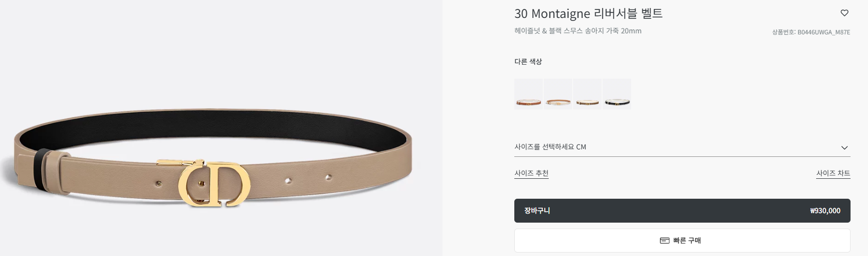Screen dimensions: 868x256
Task: Add item to cart with 장바구니 button
Action: click(x=682, y=211)
